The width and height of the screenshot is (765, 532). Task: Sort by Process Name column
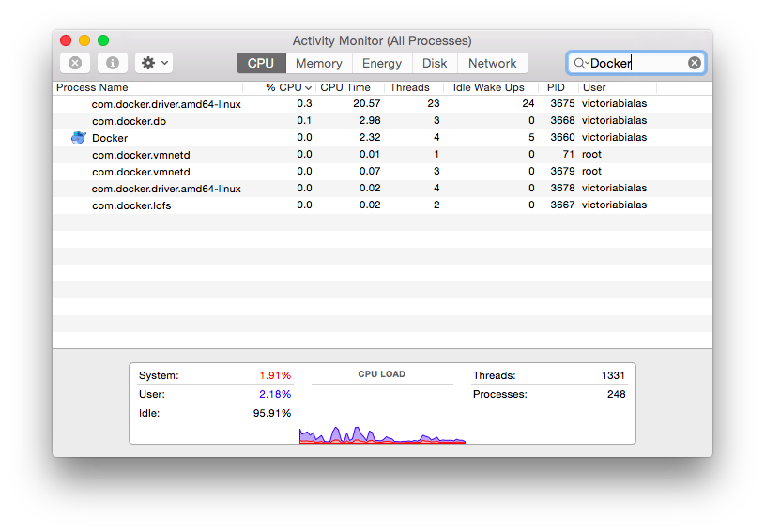coord(92,87)
